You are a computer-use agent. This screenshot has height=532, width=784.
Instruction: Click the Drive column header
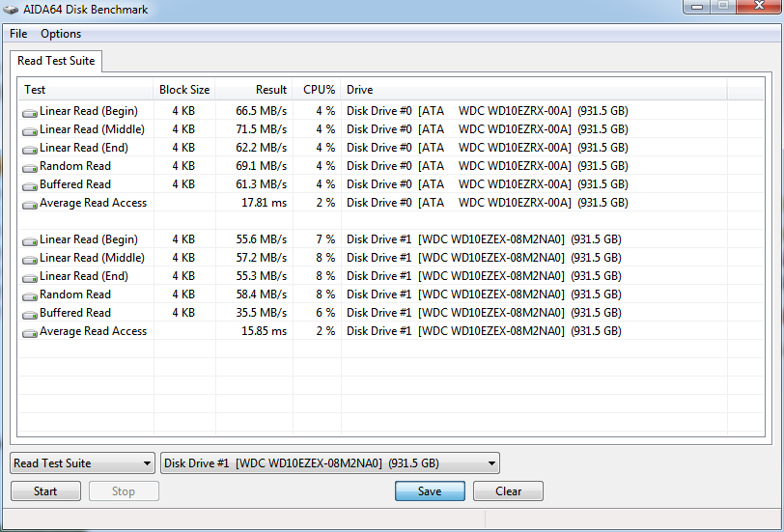[534, 90]
